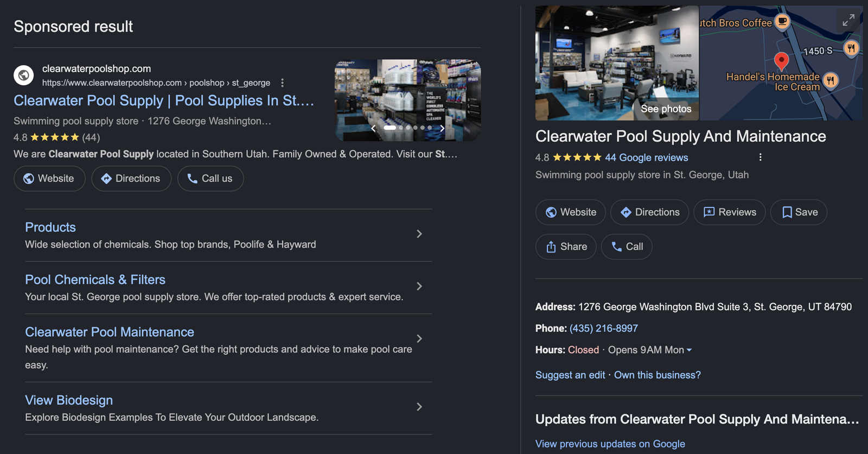Expand the Clearwater Pool Maintenance chevron

[x=419, y=338]
